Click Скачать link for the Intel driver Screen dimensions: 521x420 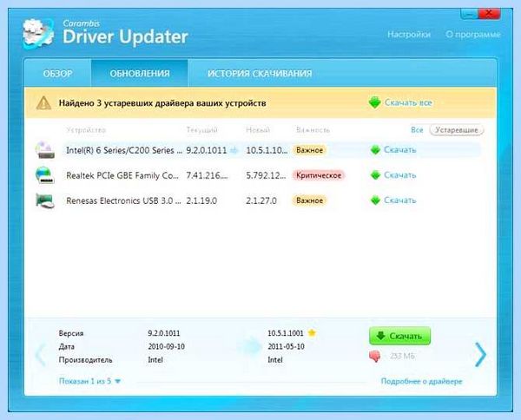(x=400, y=150)
